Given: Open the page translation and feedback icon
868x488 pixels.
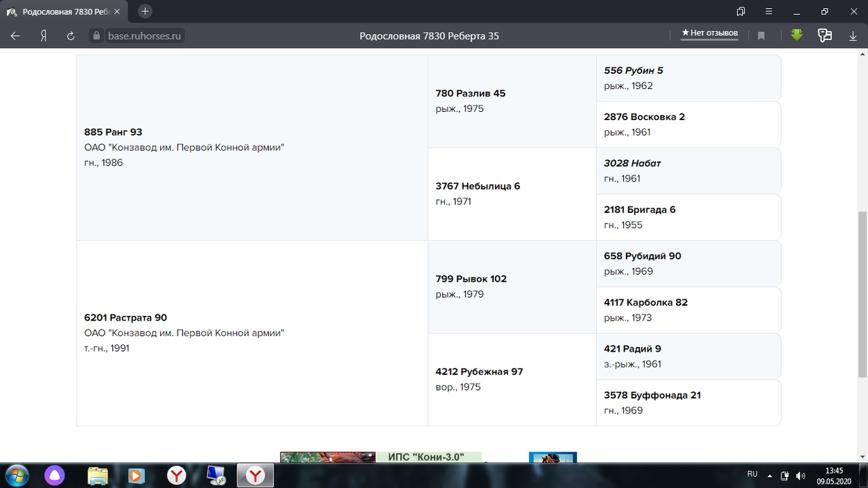Looking at the screenshot, I should click(x=825, y=36).
